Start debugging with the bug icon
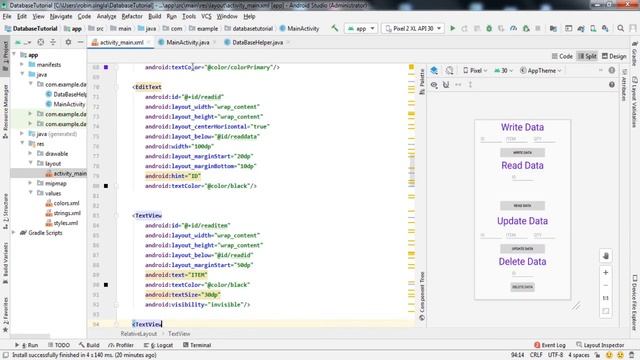This screenshot has width=640, height=360. tap(489, 28)
